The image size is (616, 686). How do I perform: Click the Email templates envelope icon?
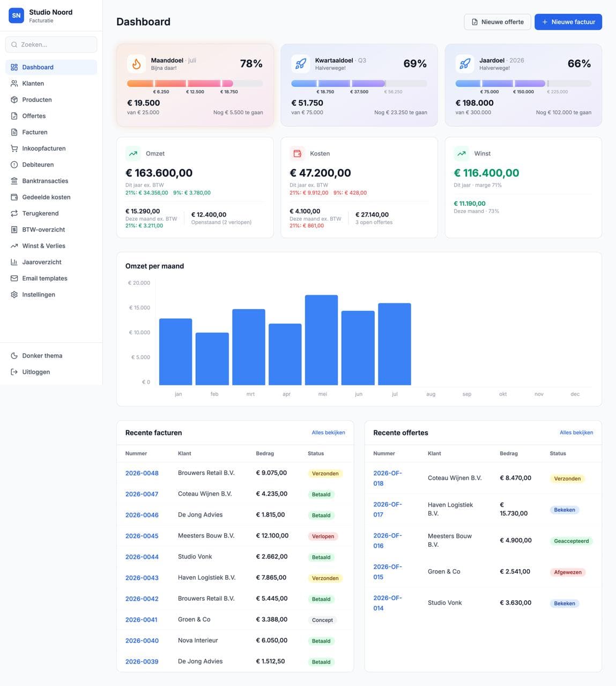(14, 278)
